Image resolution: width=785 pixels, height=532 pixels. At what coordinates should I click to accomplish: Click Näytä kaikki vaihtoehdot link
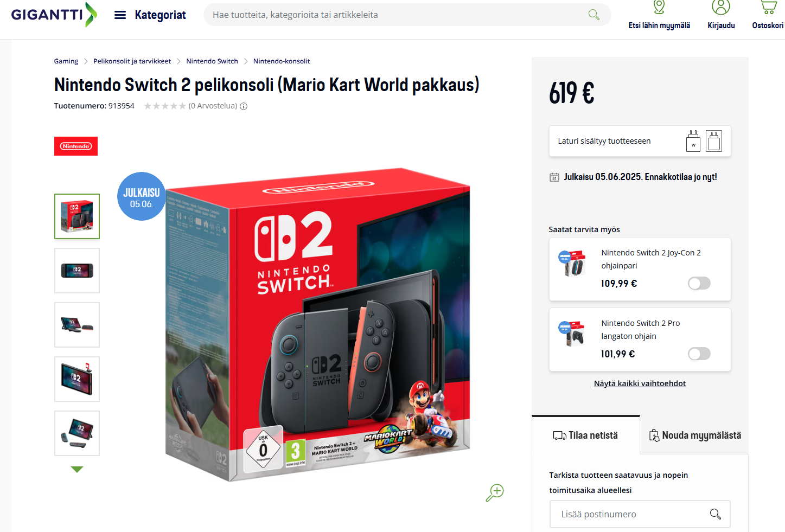click(x=640, y=383)
